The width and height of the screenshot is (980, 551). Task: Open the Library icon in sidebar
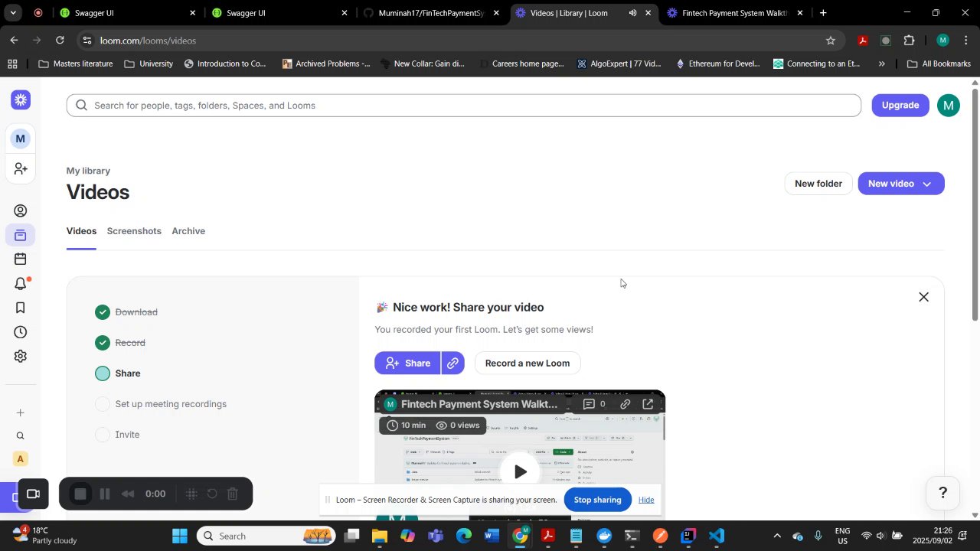[x=21, y=235]
